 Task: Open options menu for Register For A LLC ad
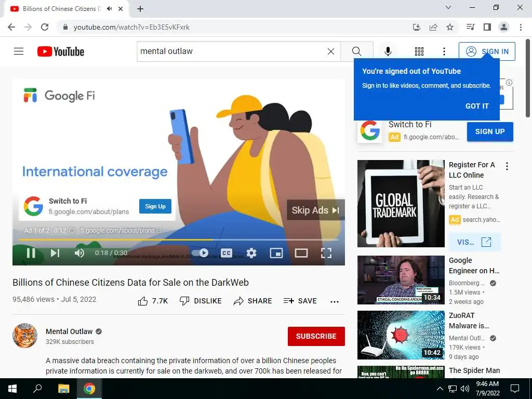click(x=507, y=166)
